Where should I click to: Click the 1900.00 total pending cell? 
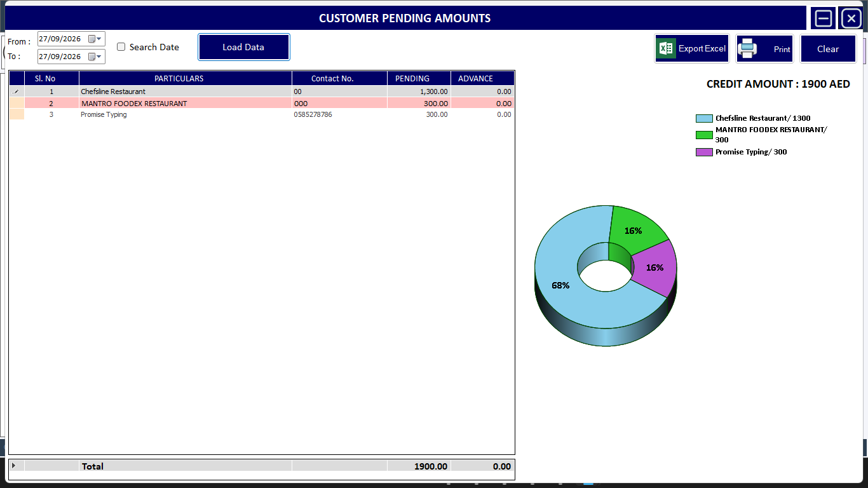click(419, 466)
